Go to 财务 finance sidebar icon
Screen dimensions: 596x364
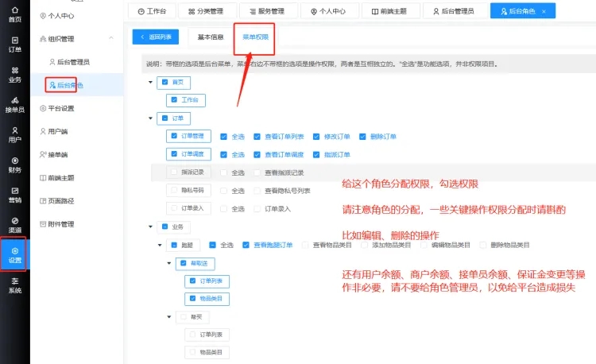(x=14, y=165)
